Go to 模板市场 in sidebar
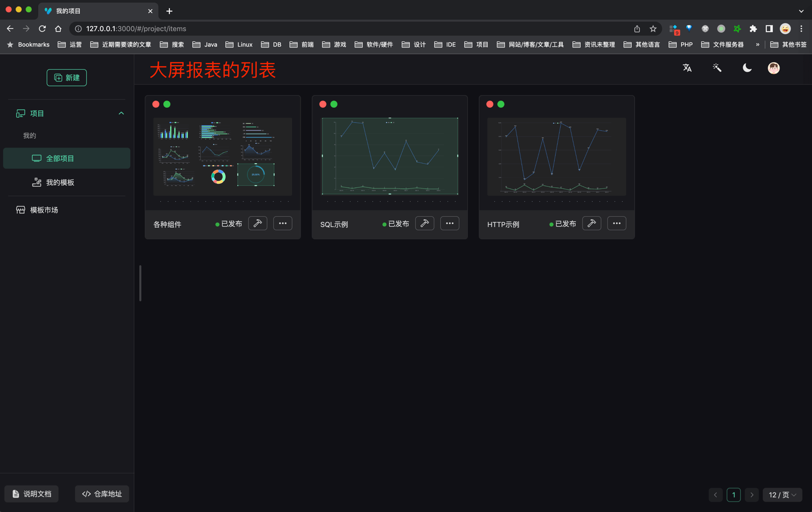 44,210
